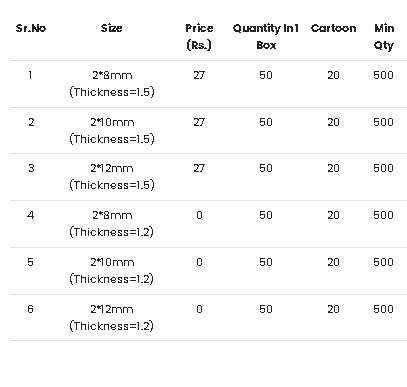Click row 5 size 2*10mm Thickness=1.2
This screenshot has height=387, width=407.
(112, 271)
